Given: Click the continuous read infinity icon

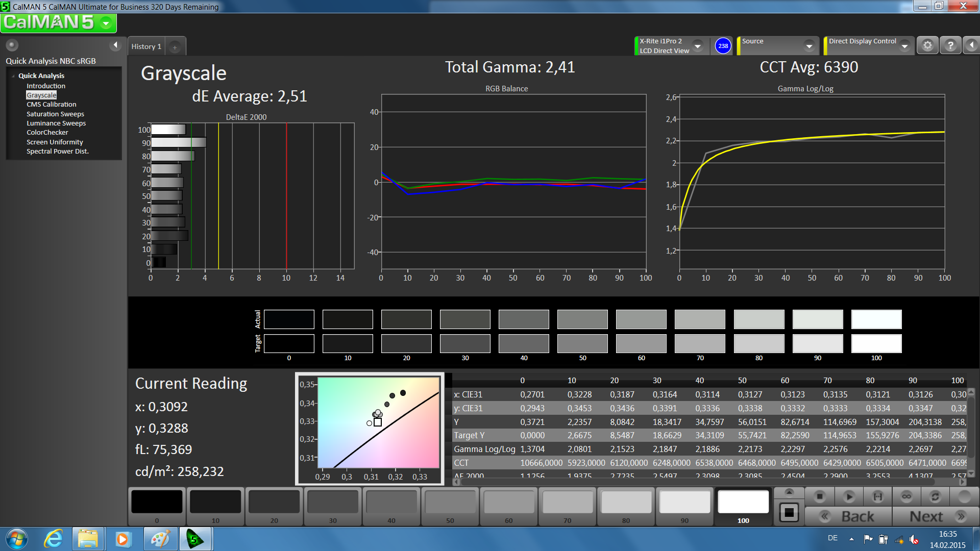Looking at the screenshot, I should point(906,496).
